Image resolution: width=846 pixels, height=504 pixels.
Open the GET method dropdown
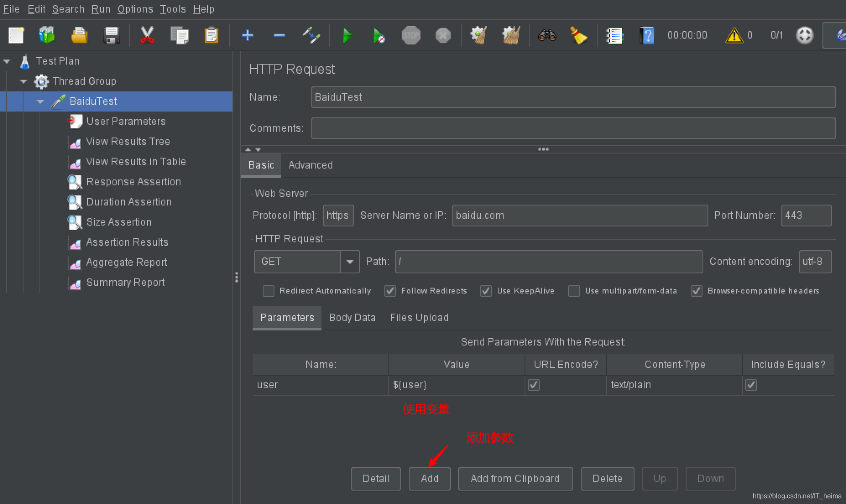[x=350, y=262]
